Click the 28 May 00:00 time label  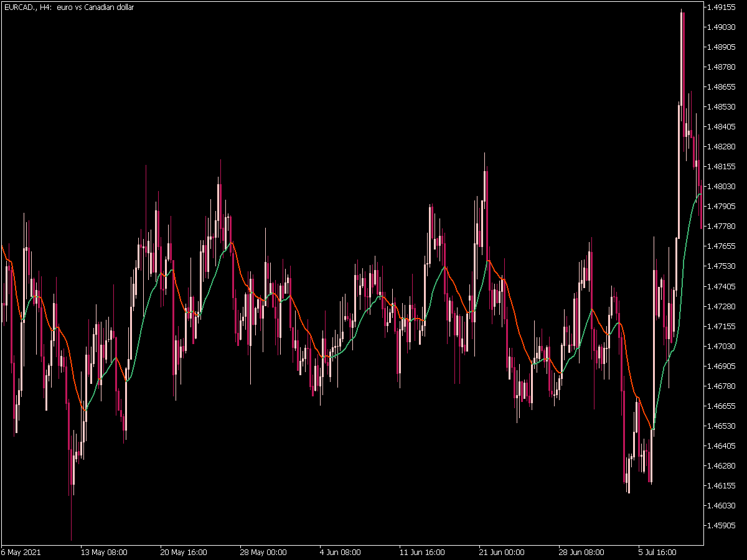[x=263, y=552]
